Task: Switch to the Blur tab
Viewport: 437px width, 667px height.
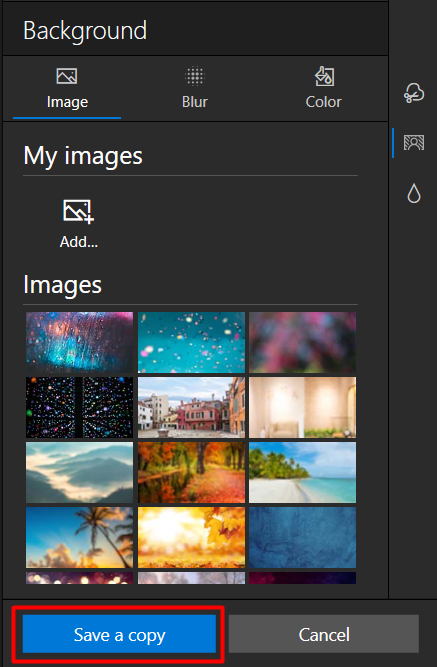Action: 195,89
